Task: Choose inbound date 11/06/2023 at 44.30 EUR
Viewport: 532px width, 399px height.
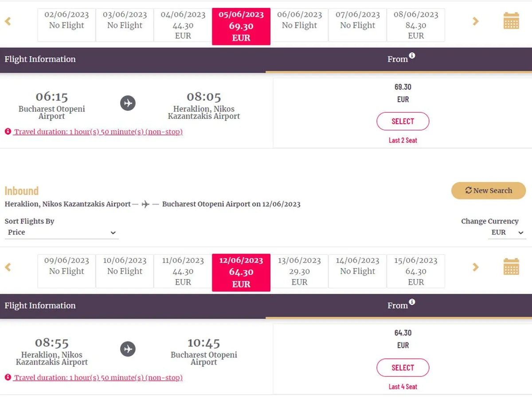Action: pyautogui.click(x=183, y=271)
